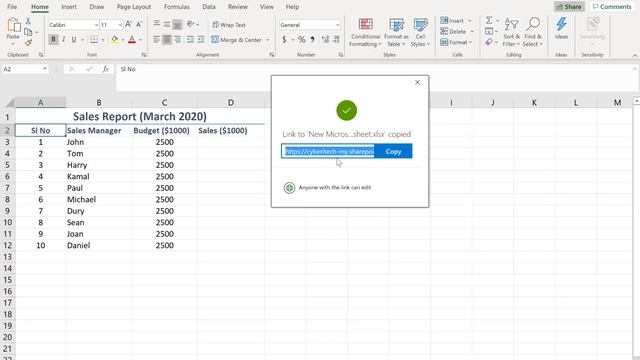The image size is (640, 360).
Task: Open the Comments pane
Action: click(x=612, y=7)
